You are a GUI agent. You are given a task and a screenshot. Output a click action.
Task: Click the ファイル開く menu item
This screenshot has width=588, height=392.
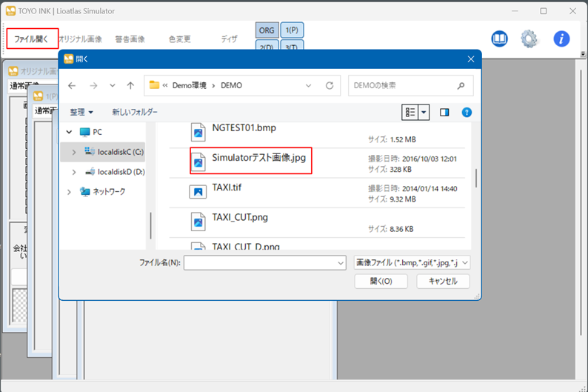click(x=32, y=39)
